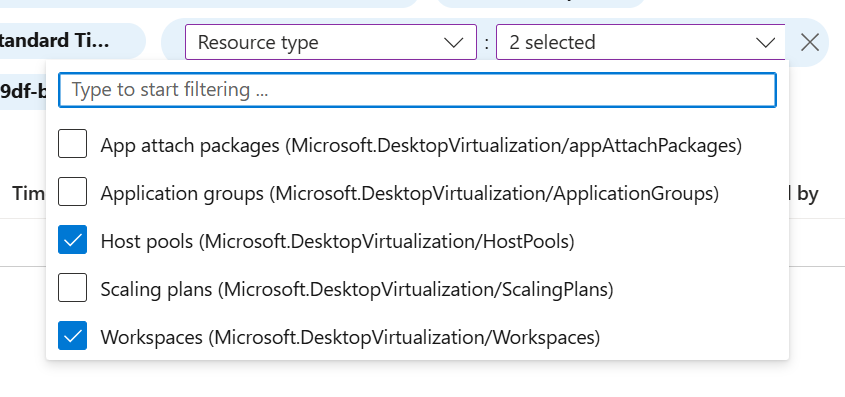Uncheck the Workspaces checkbox
Screen dimensions: 845x397
point(72,336)
